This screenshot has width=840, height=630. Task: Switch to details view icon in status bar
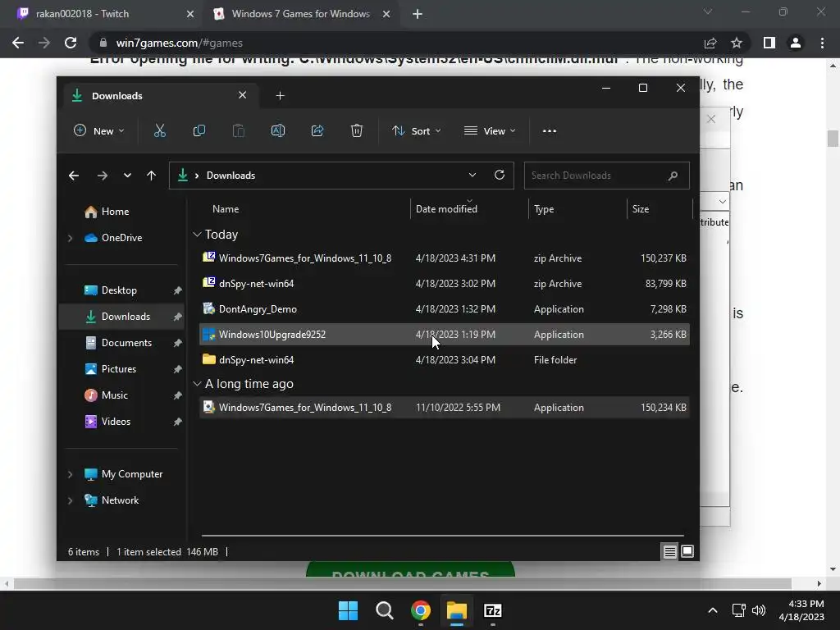coord(669,551)
